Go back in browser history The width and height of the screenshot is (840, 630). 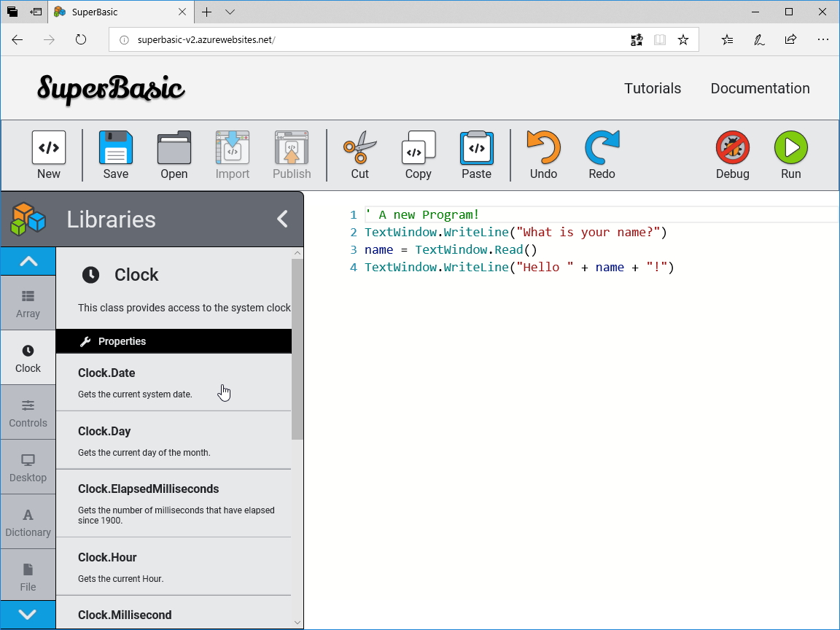(x=17, y=39)
